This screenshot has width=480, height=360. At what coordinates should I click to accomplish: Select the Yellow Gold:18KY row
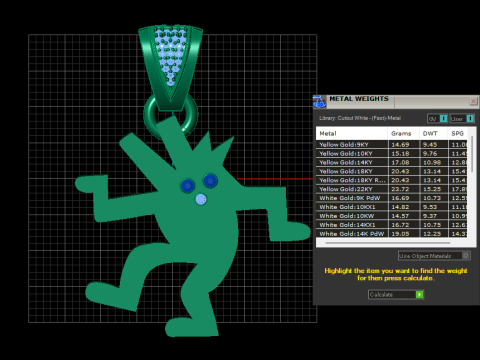tap(392, 171)
